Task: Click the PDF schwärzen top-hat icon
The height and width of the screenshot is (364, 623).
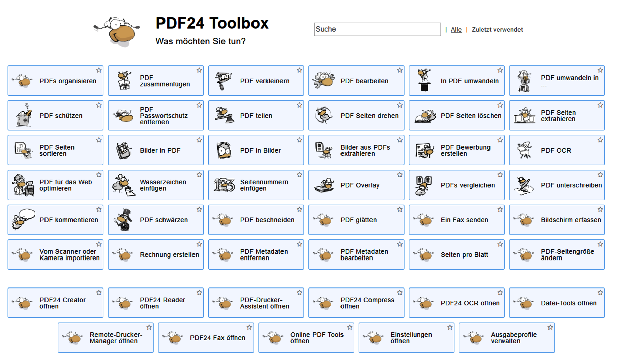Action: [x=123, y=220]
